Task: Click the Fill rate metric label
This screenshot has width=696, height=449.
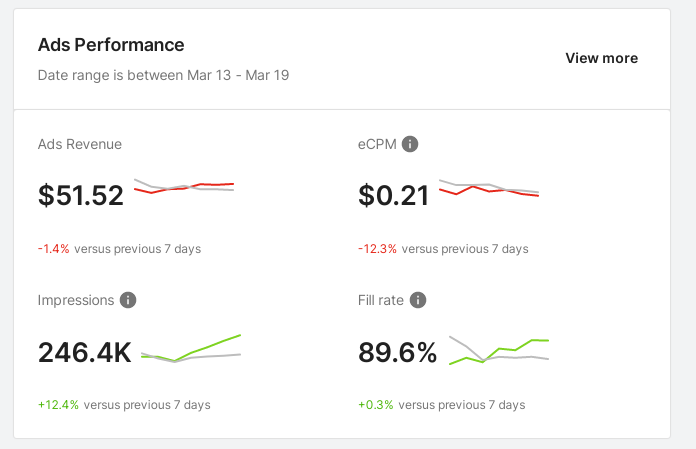Action: (x=379, y=300)
